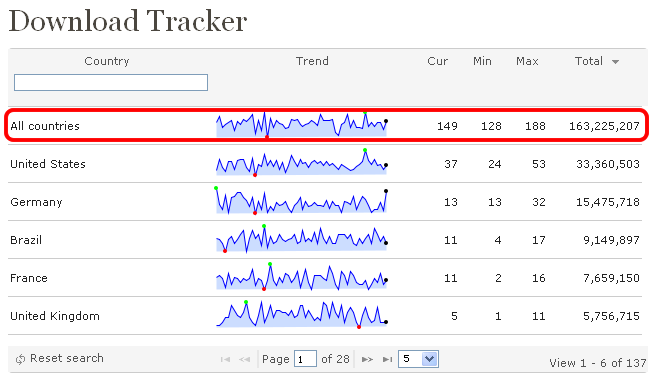Open the rows-per-page dropdown
The width and height of the screenshot is (655, 383).
click(x=418, y=359)
